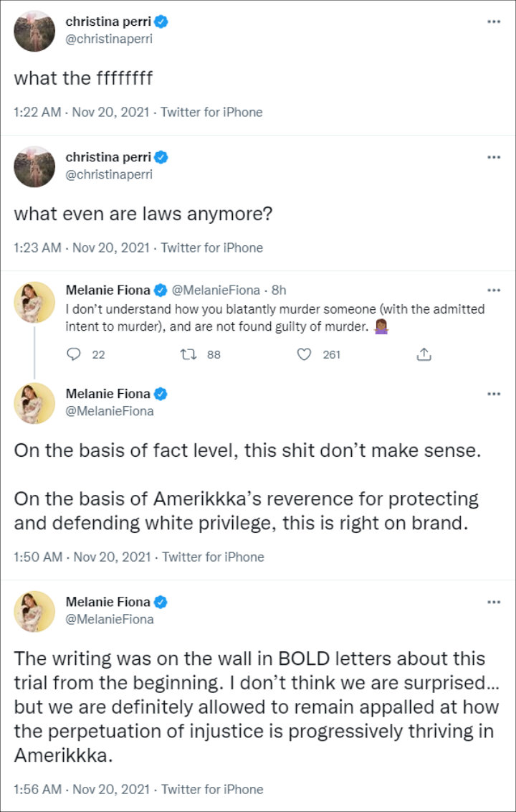
Task: Share Melanie Fiona's tweet via share icon
Action: click(424, 354)
